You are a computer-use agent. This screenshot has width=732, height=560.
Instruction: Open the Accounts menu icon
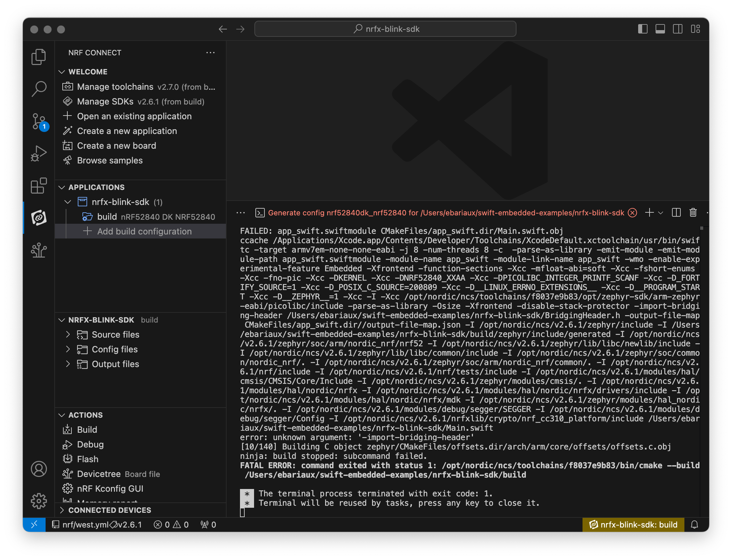(39, 469)
